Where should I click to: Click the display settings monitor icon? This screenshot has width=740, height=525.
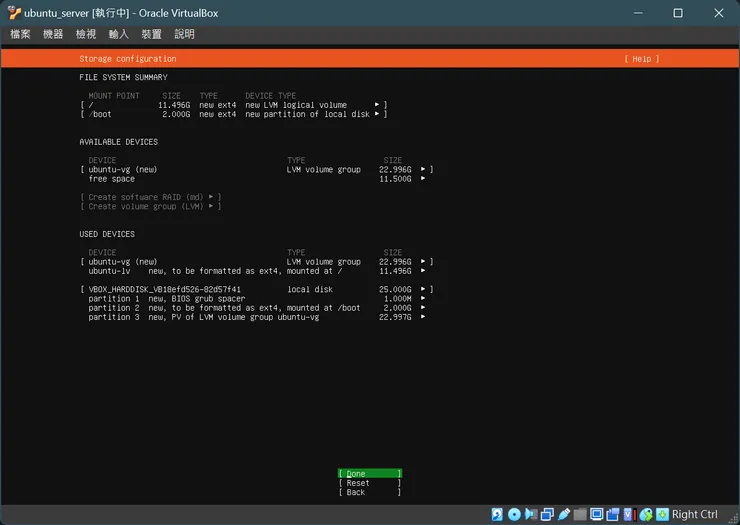[597, 514]
